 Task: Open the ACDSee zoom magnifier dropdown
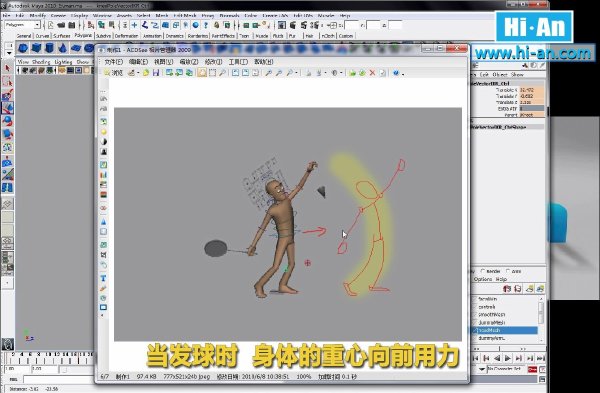296,73
